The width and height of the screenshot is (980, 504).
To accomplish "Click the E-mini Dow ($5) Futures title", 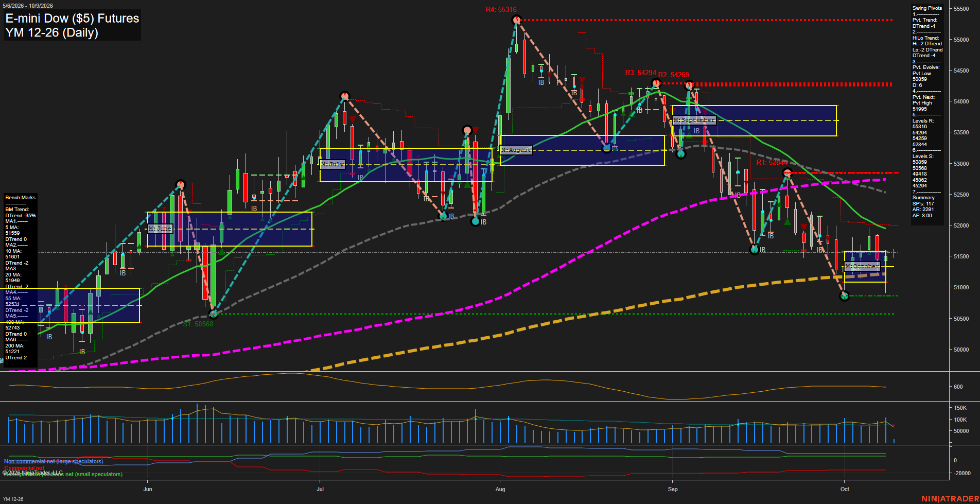I will pos(72,19).
